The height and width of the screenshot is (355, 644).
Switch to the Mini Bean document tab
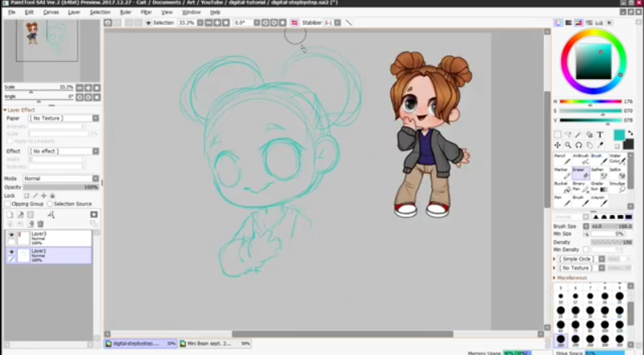(x=215, y=344)
